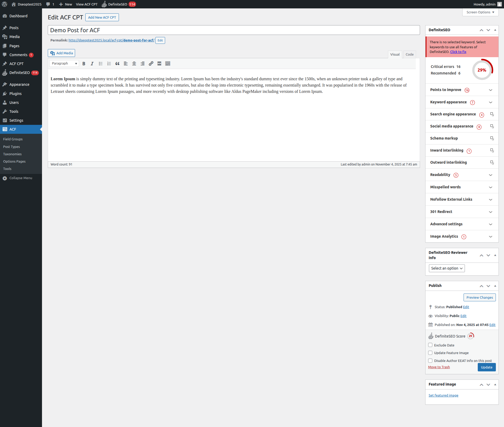
Task: Open the insert link tool
Action: click(x=151, y=64)
